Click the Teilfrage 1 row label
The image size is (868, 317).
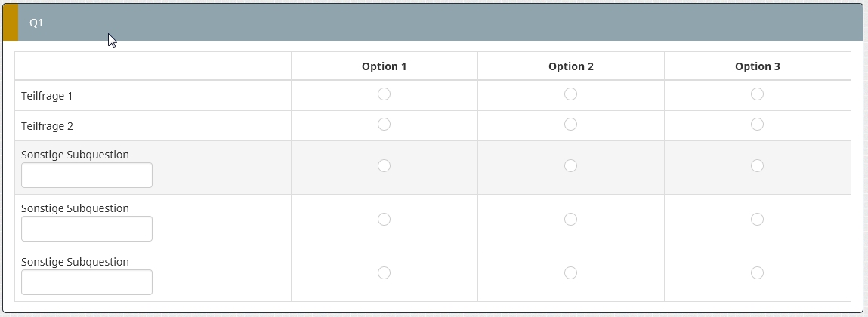coord(47,97)
